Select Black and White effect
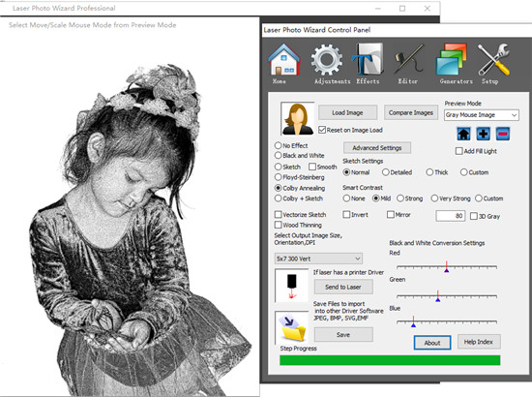Viewport: 532px width, 397px height. tap(279, 155)
